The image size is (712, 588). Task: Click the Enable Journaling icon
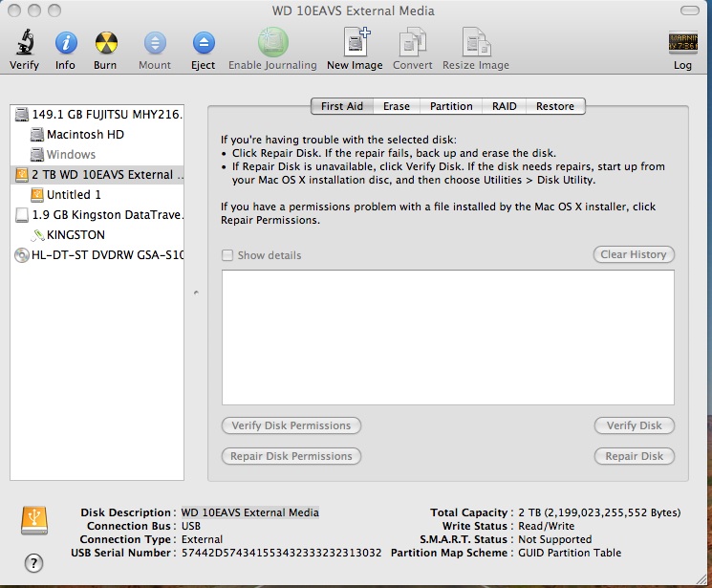pos(273,42)
